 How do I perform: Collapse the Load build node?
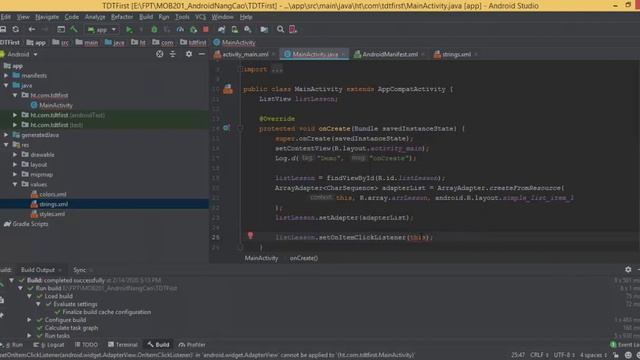click(x=29, y=296)
